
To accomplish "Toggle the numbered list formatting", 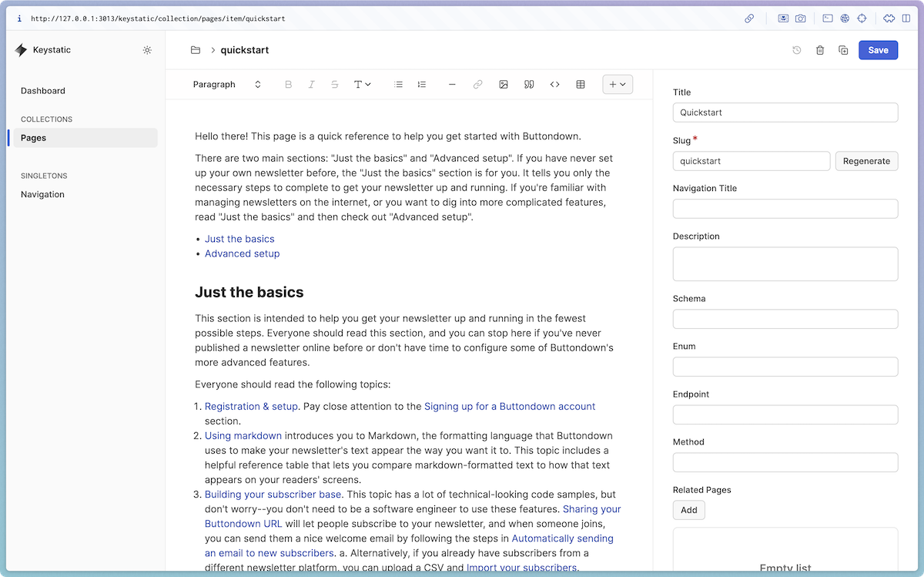I will [421, 84].
